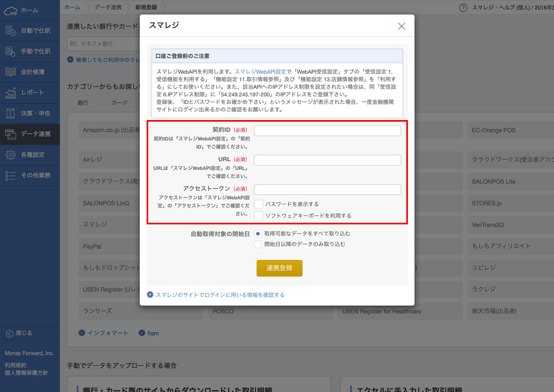Click the ホーム breadcrumb
This screenshot has height=392, width=554.
coord(72,7)
